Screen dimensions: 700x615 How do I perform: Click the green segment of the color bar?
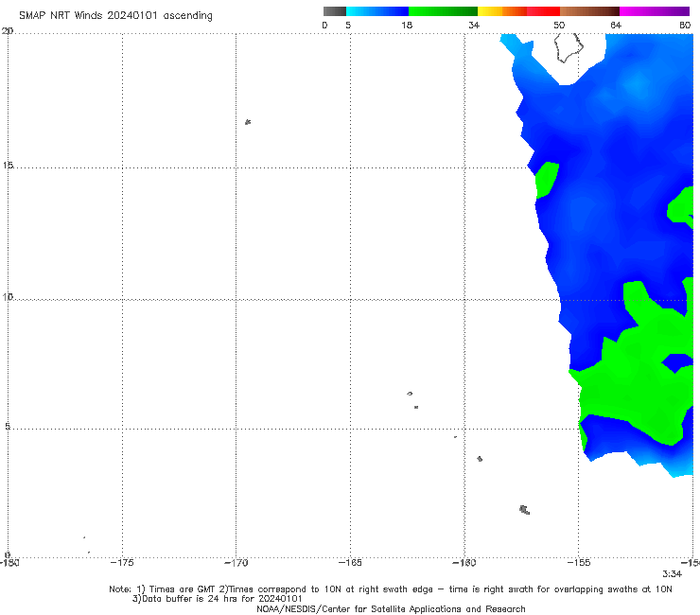tap(443, 11)
